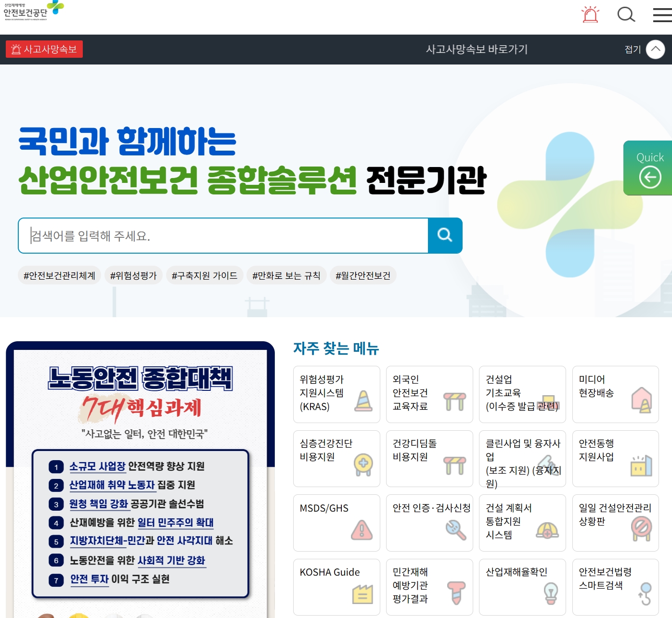
Task: Click inside the keyword search input field
Action: click(x=193, y=236)
